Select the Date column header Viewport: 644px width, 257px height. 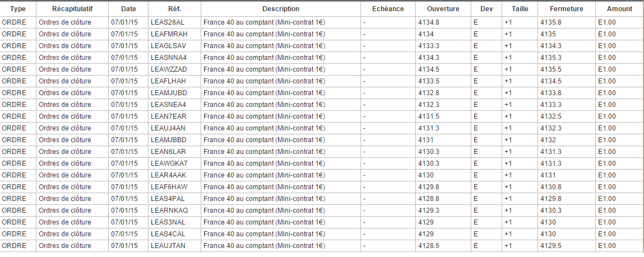[x=128, y=9]
